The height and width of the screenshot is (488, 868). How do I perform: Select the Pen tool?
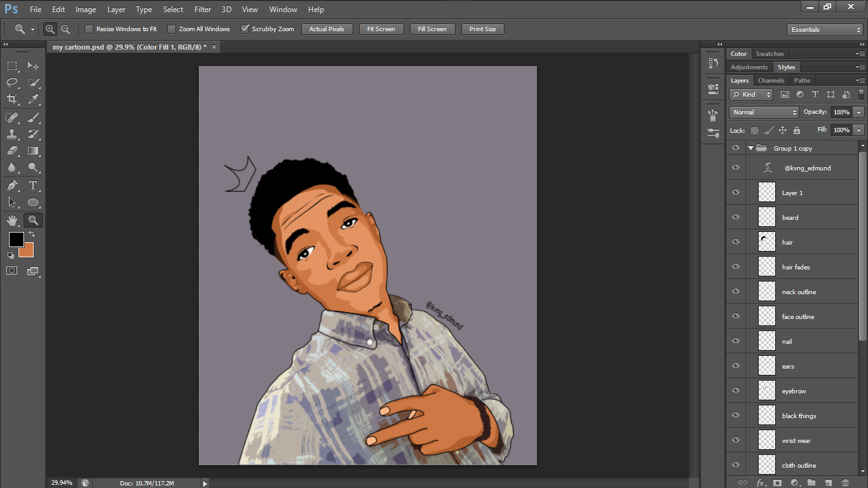coord(12,186)
